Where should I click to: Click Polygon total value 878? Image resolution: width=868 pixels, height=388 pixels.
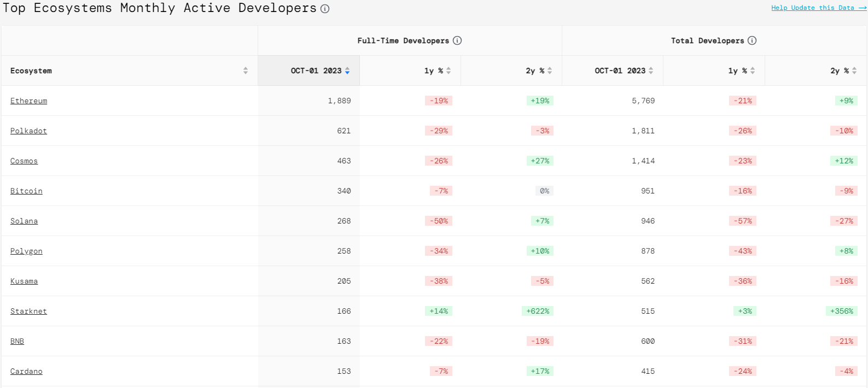coord(648,251)
